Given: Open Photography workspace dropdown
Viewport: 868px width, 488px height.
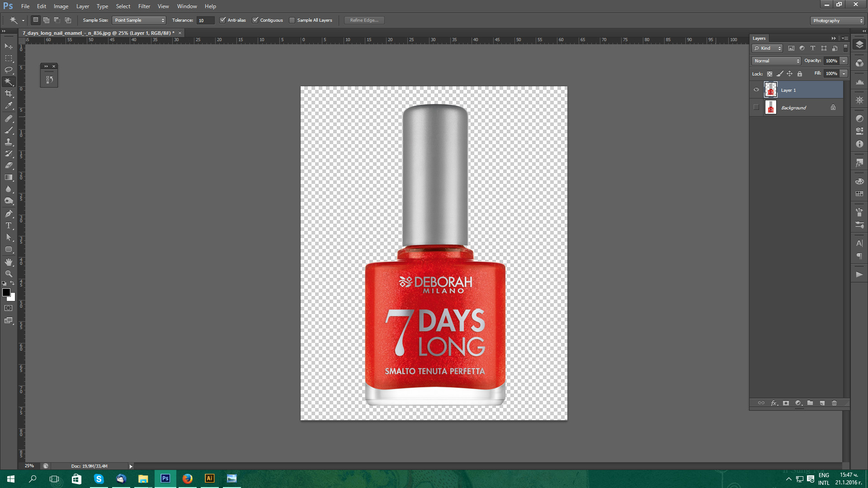Looking at the screenshot, I should [x=837, y=20].
